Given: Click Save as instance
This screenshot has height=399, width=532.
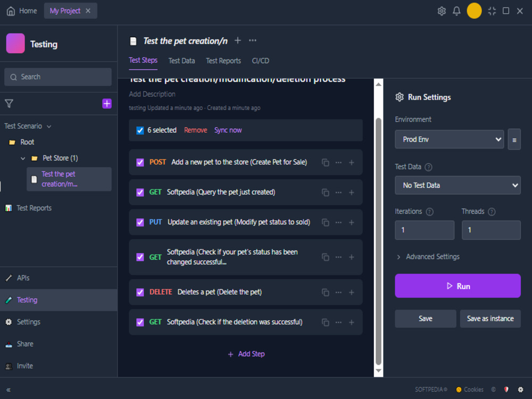Looking at the screenshot, I should coord(491,319).
